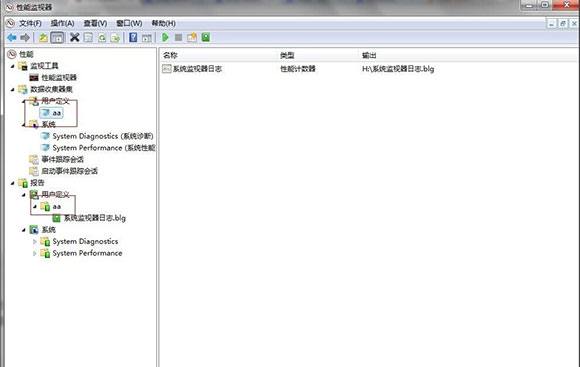Select 性能监视器 in the tree
580x367 pixels.
[59, 77]
